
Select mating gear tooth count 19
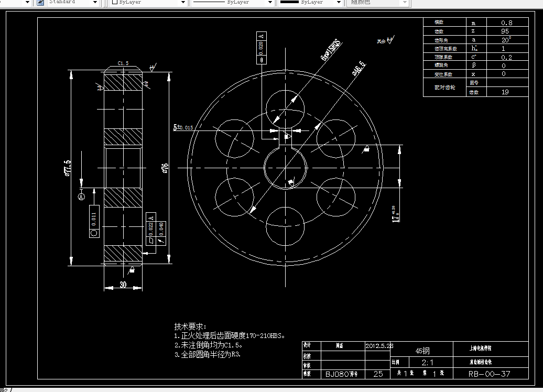pyautogui.click(x=505, y=92)
